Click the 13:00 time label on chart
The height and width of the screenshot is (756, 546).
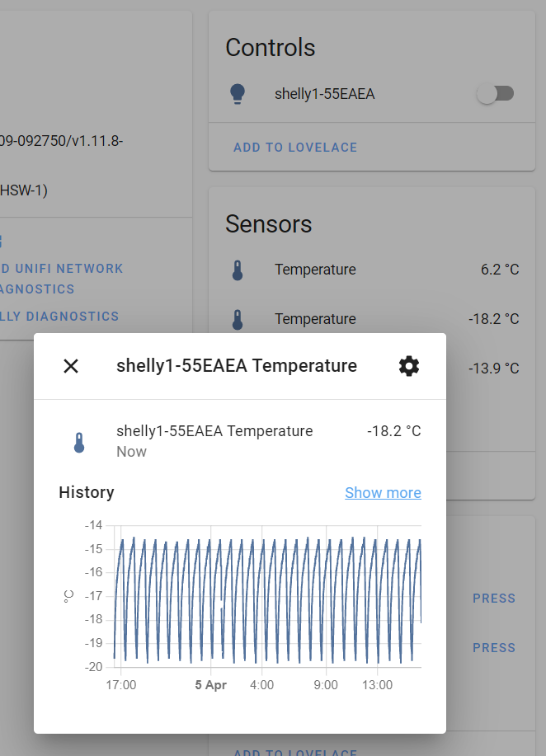377,685
